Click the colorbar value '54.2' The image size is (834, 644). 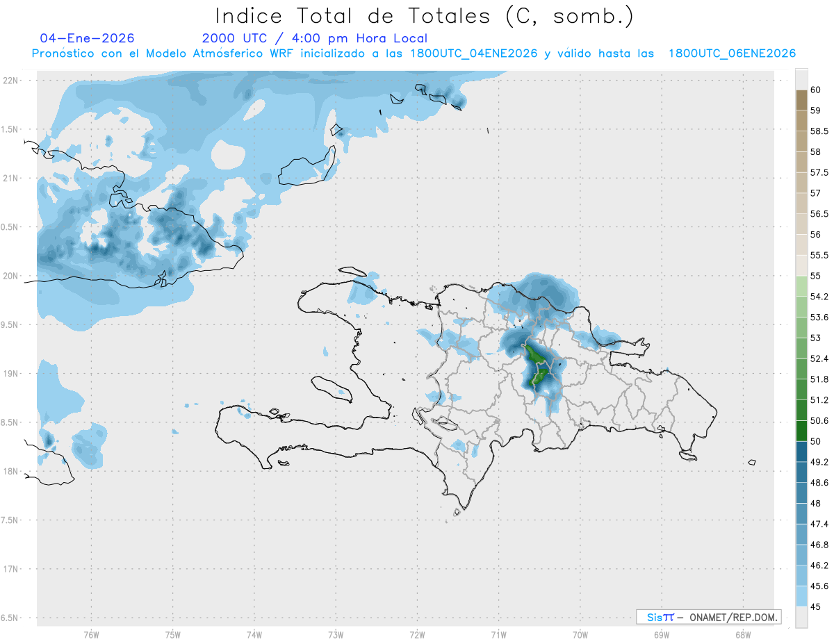[819, 297]
